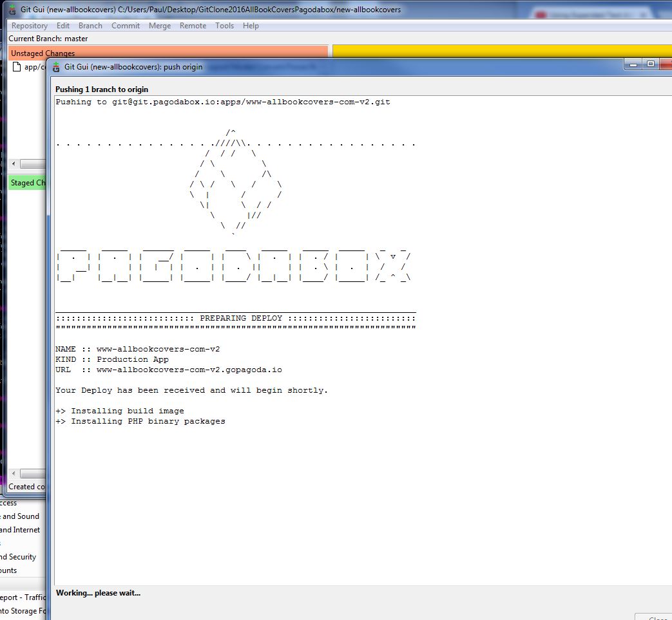Screen dimensions: 672x620
Task: Select the Staged Changes header
Action: (28, 183)
